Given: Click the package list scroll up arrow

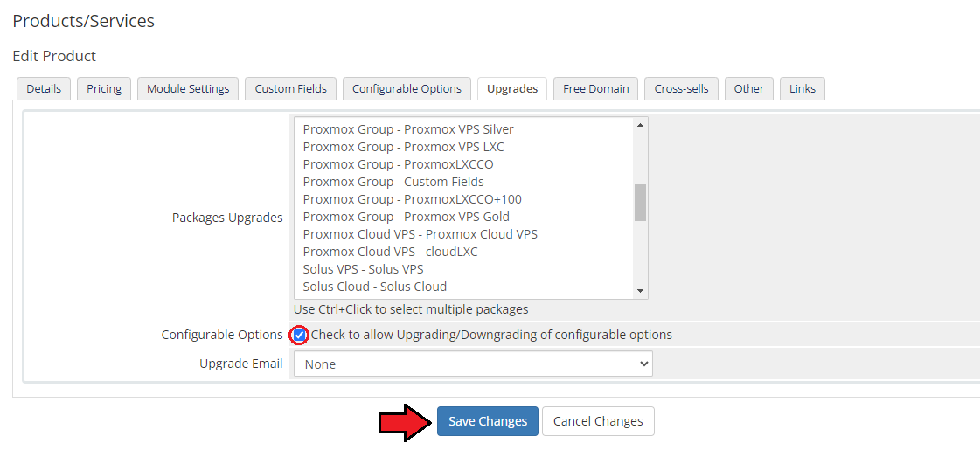Looking at the screenshot, I should coord(640,125).
